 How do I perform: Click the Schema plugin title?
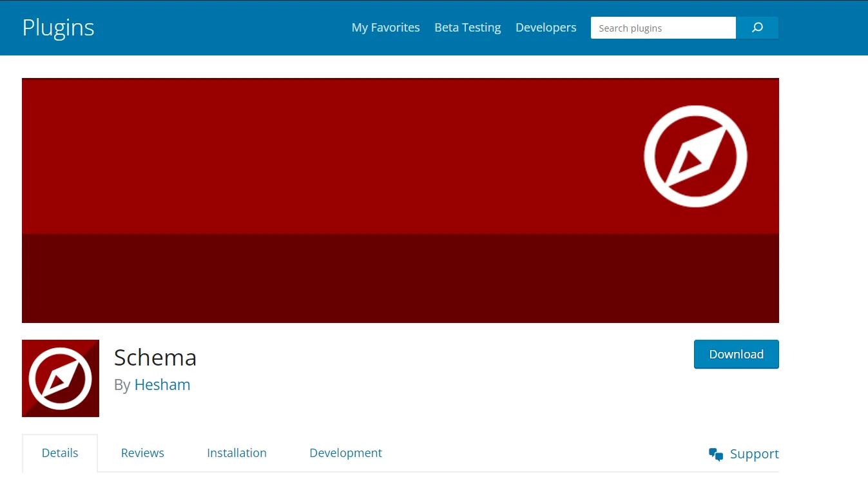155,357
